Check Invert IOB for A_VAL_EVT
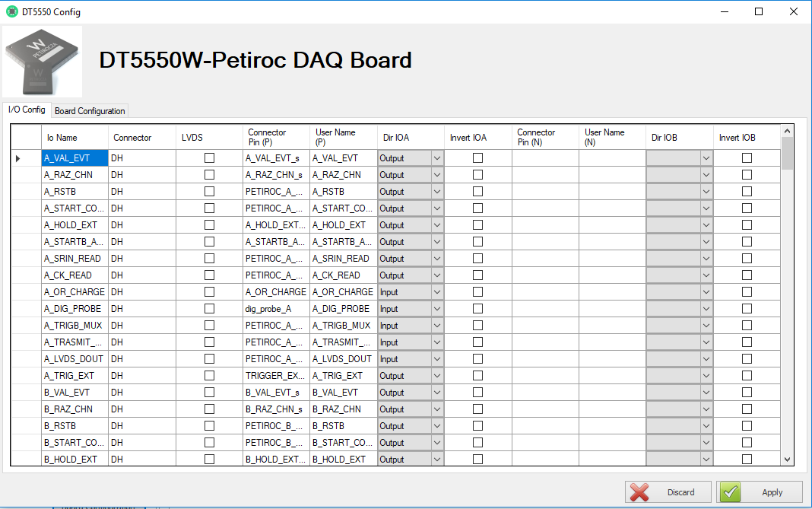The width and height of the screenshot is (812, 509). coord(747,158)
